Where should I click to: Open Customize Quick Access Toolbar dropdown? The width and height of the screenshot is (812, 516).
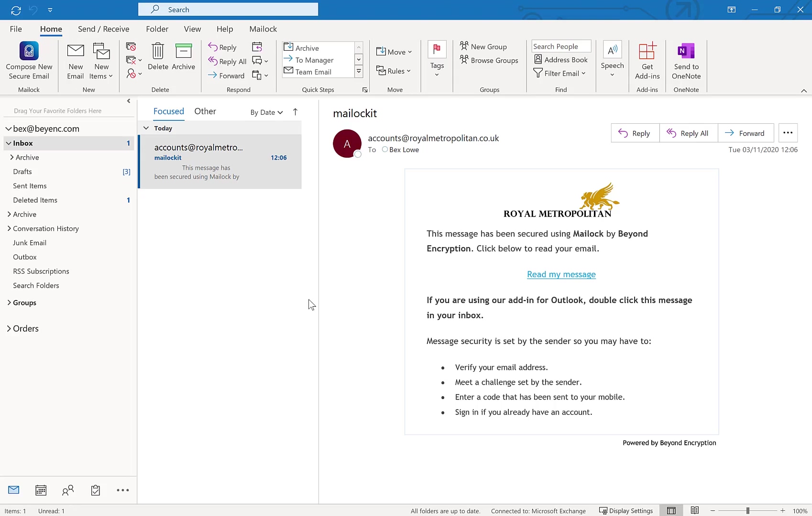[x=50, y=10]
